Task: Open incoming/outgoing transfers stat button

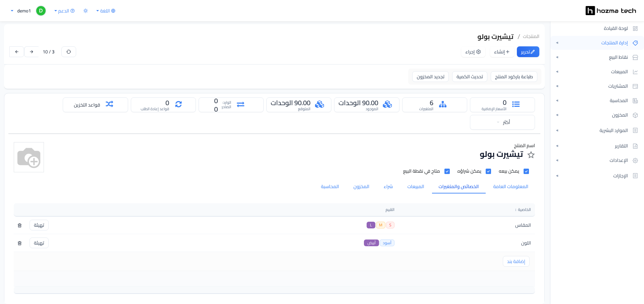Action: (x=231, y=105)
